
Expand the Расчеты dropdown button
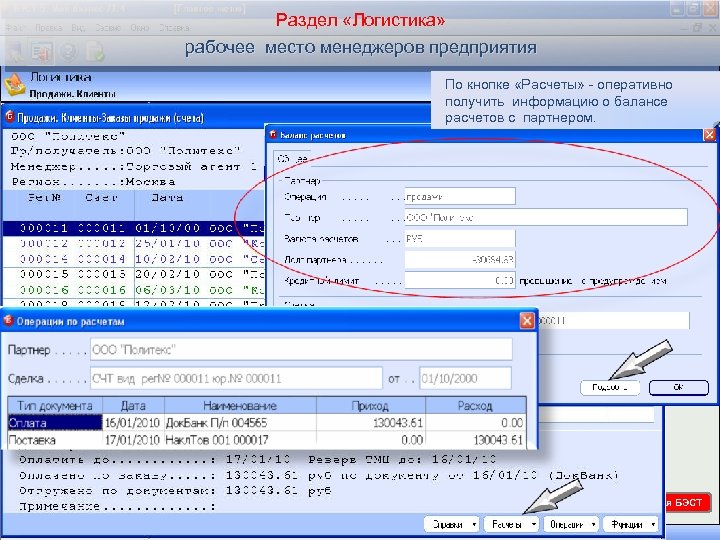click(511, 524)
